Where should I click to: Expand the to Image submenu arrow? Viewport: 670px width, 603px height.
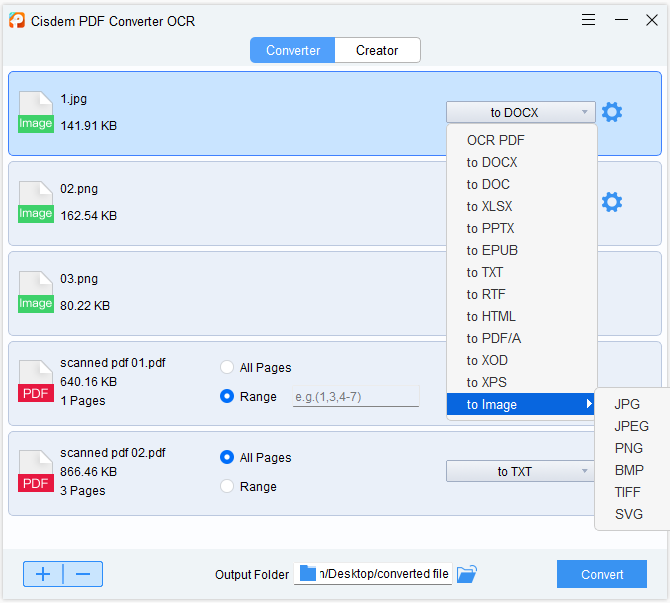(x=589, y=404)
